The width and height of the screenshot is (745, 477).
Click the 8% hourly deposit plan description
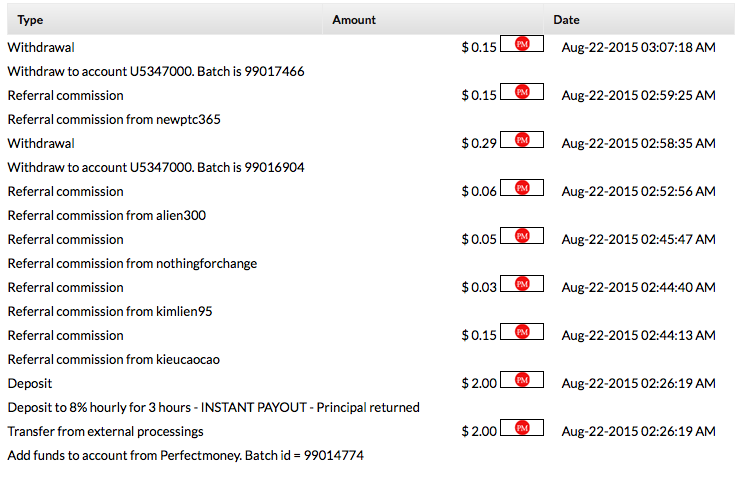(213, 408)
